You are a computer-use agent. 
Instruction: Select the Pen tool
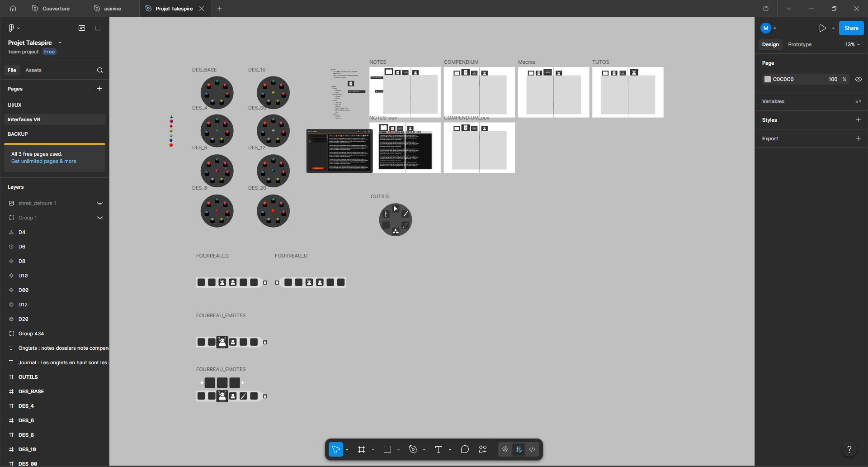coord(413,449)
